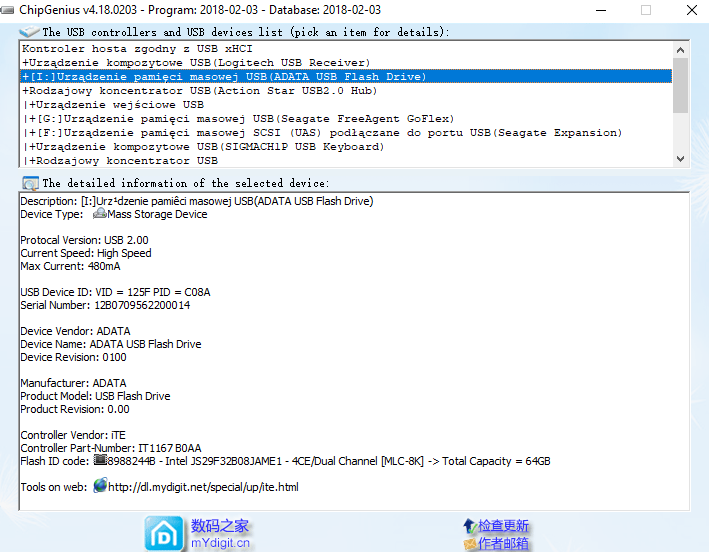Click the Device Vendor: ADATA line
The width and height of the screenshot is (709, 552).
(75, 331)
